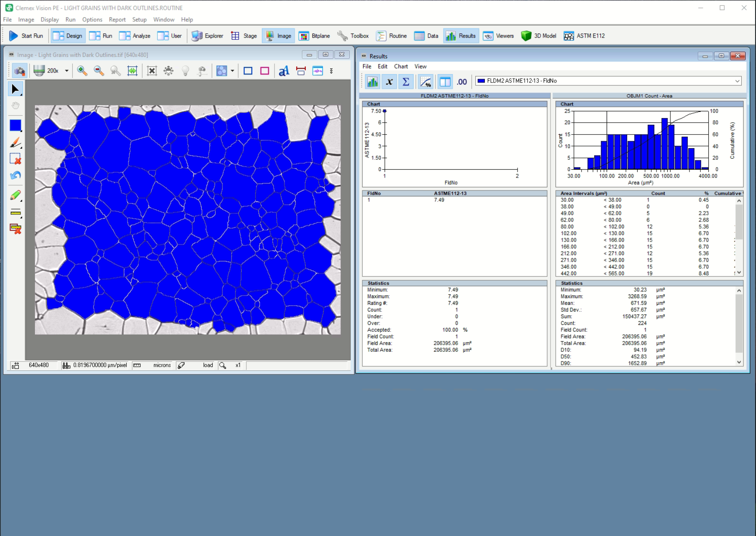Image resolution: width=756 pixels, height=536 pixels.
Task: Open the Setup menu in main menu bar
Action: [139, 20]
